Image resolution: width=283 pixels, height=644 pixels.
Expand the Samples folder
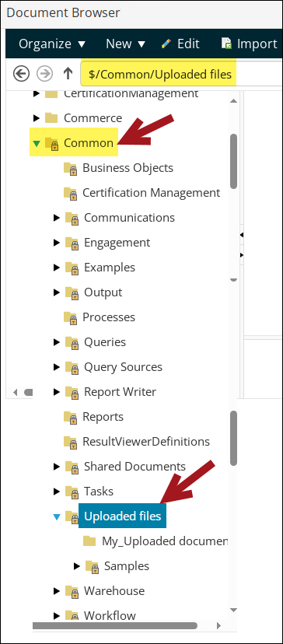tap(76, 566)
